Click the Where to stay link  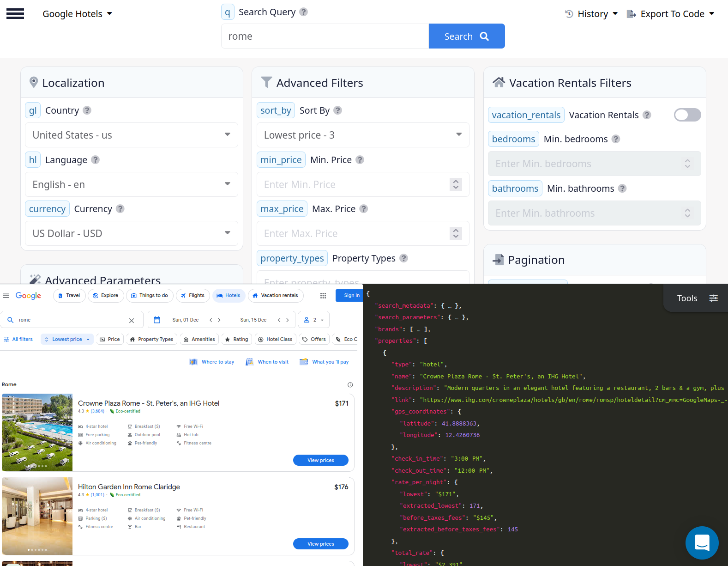point(212,362)
